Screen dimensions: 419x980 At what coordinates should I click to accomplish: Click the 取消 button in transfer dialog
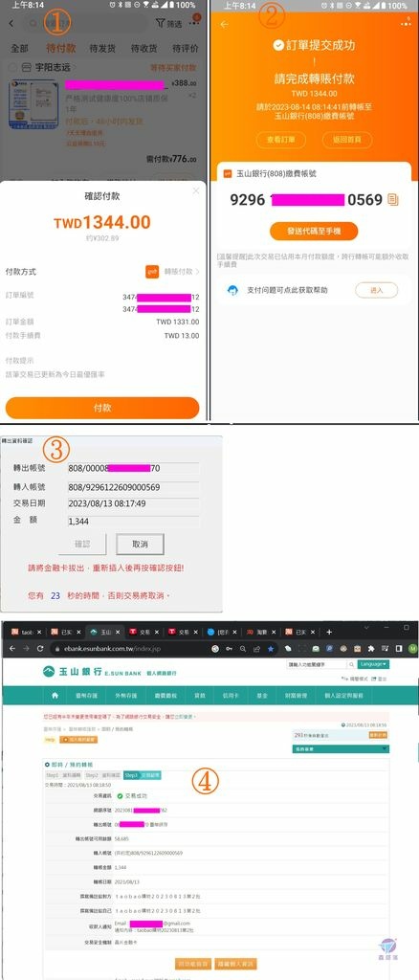pyautogui.click(x=140, y=545)
